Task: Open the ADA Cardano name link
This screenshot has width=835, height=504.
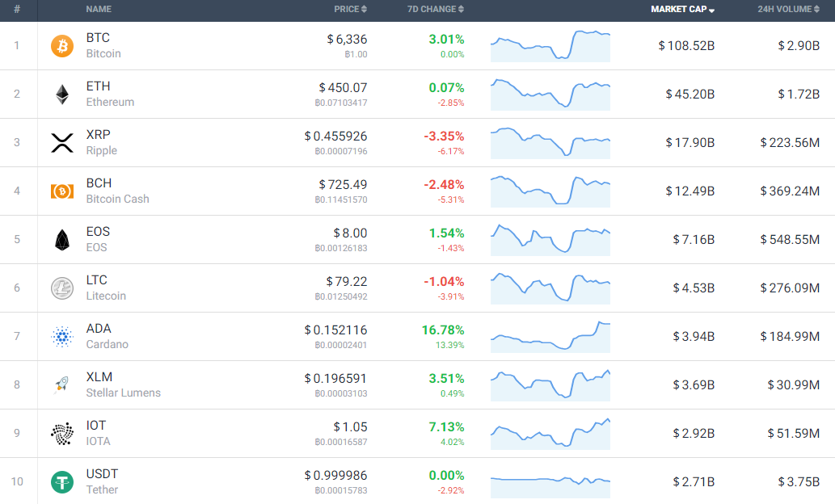Action: 107,336
